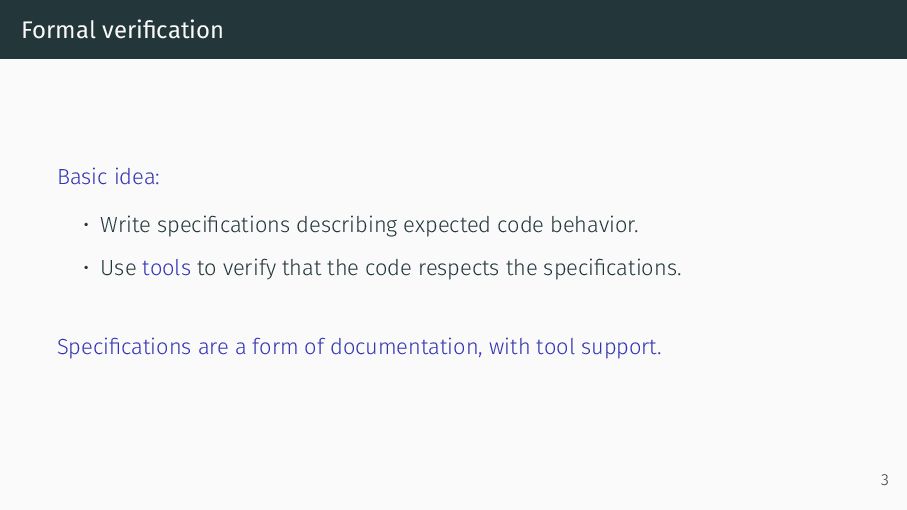This screenshot has width=907, height=510.
Task: Click the word "form" in purple sentence
Action: pos(275,347)
